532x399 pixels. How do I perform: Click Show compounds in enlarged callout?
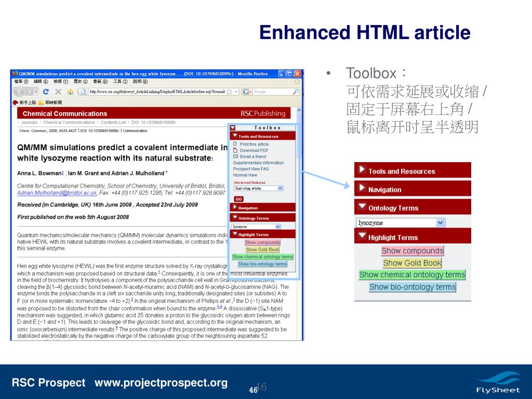[x=412, y=251]
